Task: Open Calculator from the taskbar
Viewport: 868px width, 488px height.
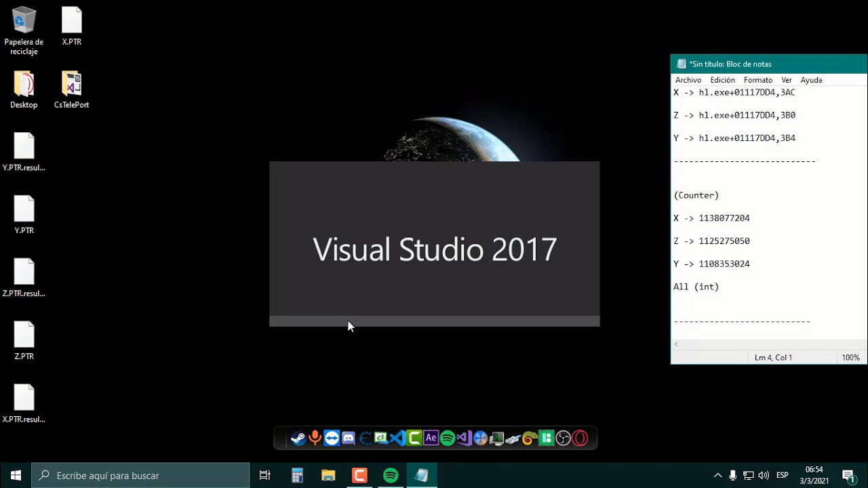Action: click(297, 476)
